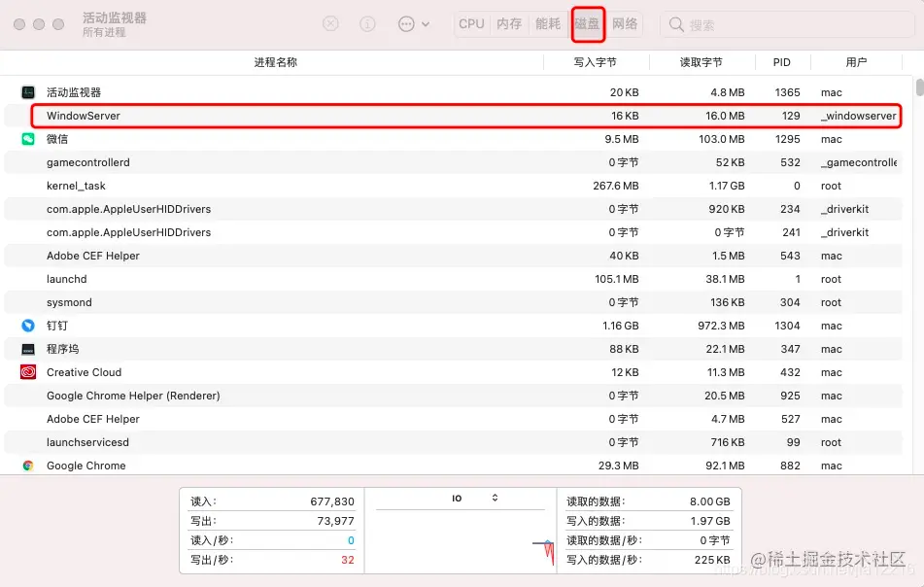Screen dimensions: 924x587
Task: Click in the 搜索 search field
Action: 787,24
